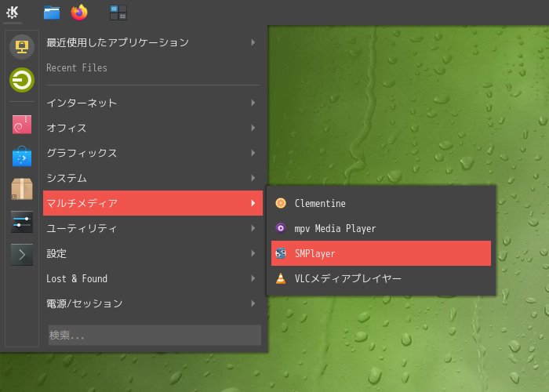
Task: Click the yellow computer favorite icon in the sidebar
Action: click(22, 47)
